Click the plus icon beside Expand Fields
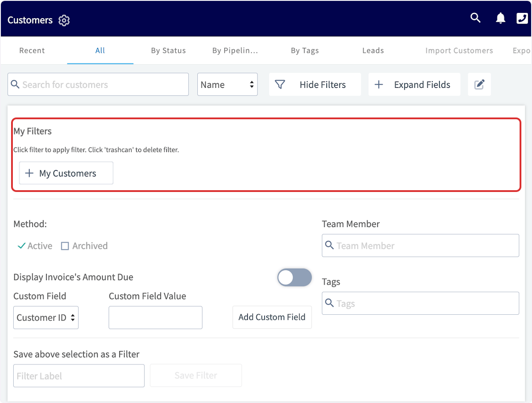Screen dimensions: 532x403 click(x=379, y=84)
